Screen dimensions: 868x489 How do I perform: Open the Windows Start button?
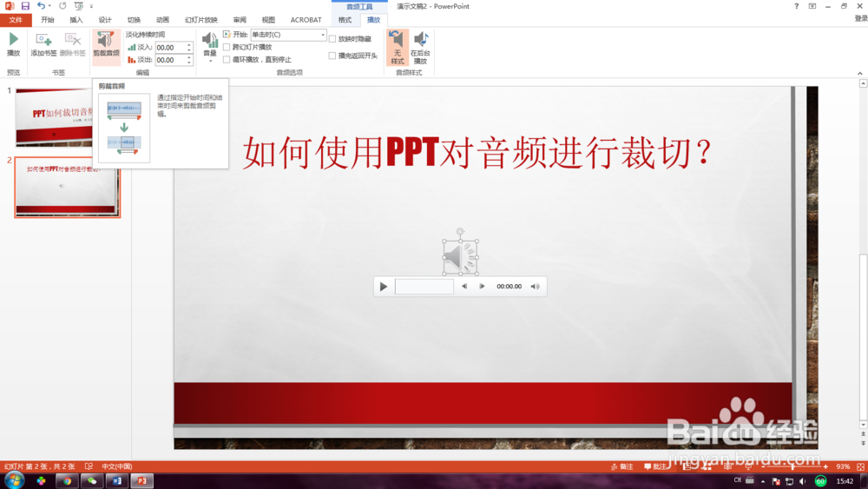14,480
